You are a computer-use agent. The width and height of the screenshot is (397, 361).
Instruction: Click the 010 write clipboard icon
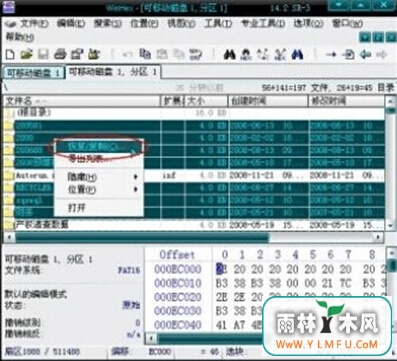(x=196, y=54)
